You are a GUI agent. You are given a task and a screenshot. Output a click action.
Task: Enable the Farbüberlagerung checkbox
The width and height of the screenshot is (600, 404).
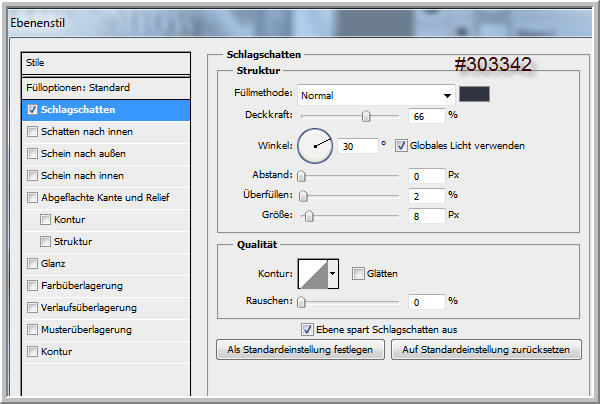[x=33, y=286]
